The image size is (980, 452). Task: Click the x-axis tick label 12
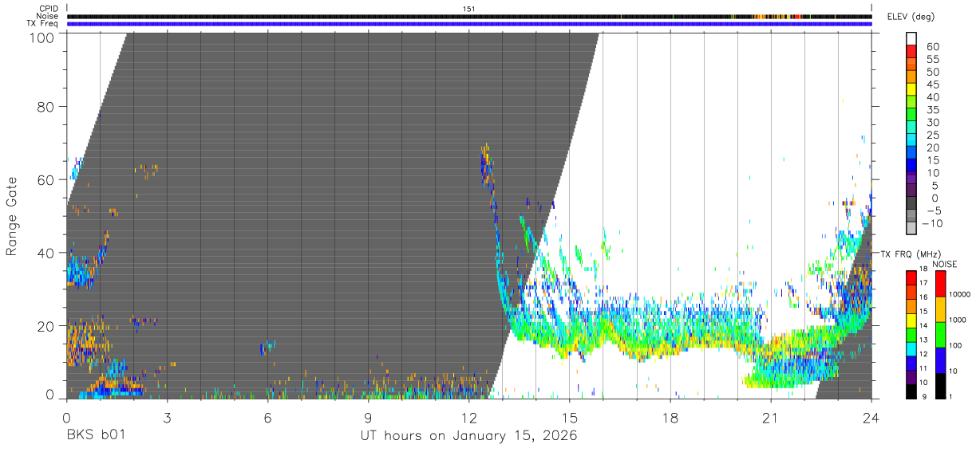469,418
